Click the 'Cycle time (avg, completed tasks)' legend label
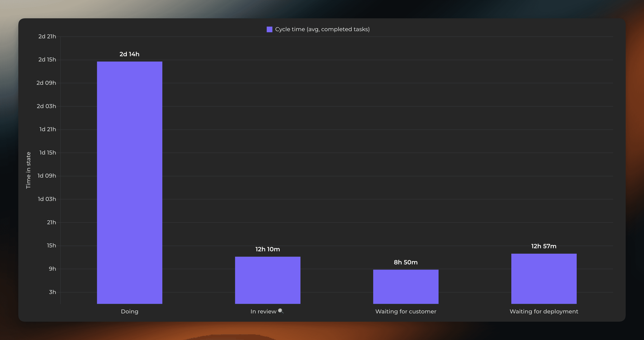This screenshot has width=644, height=340. click(x=322, y=29)
